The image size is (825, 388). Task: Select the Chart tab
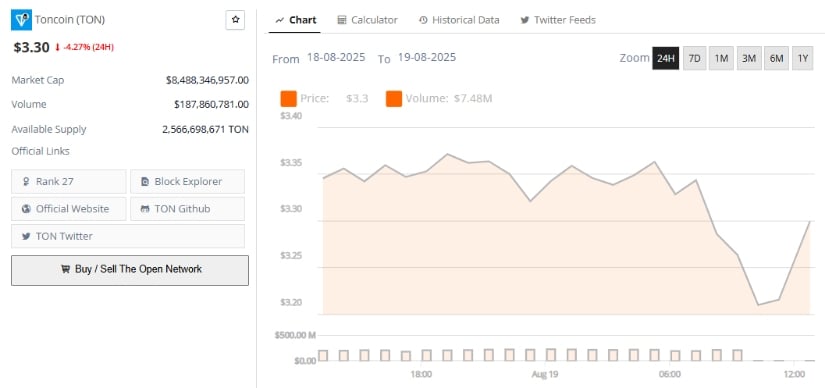[296, 20]
